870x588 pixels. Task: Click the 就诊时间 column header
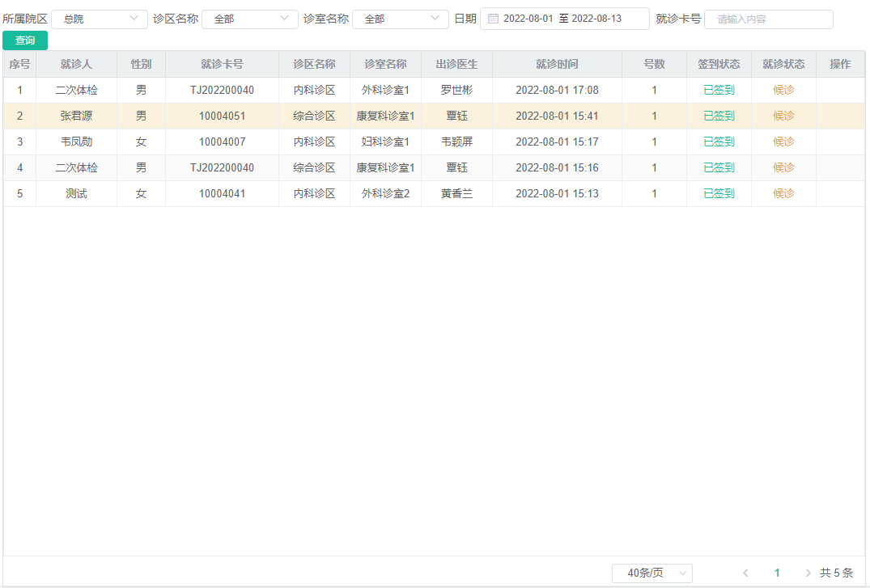pyautogui.click(x=557, y=65)
